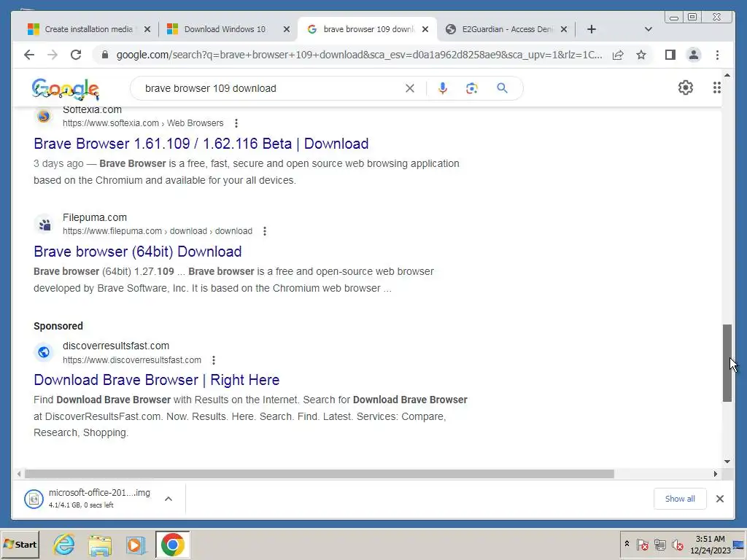Screen dimensions: 747x560
Task: Open the Start menu
Action: coord(20,544)
